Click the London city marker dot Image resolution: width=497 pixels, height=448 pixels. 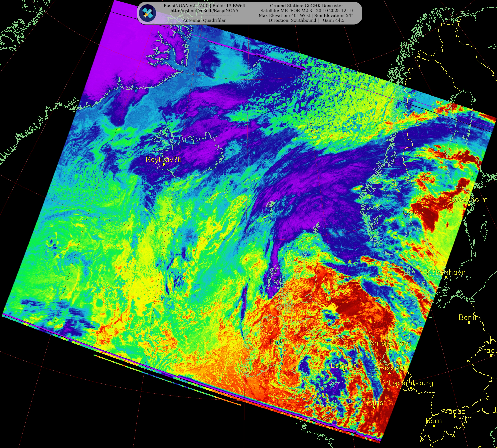pos(343,370)
